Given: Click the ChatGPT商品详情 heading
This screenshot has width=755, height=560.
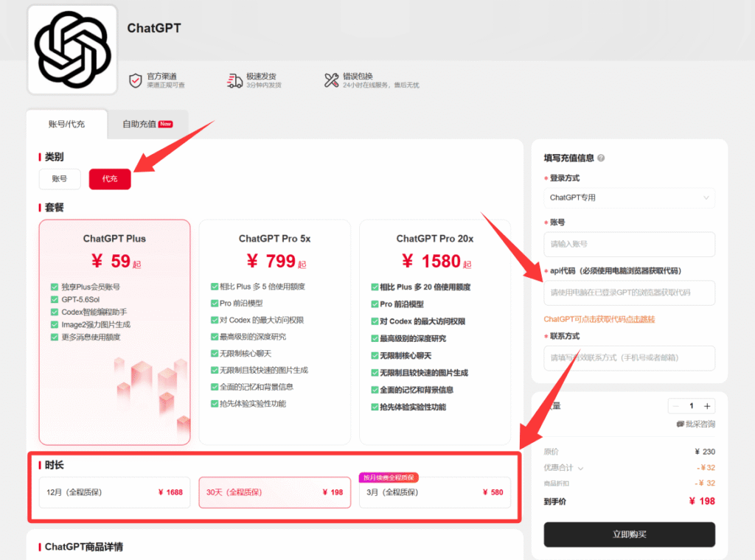Looking at the screenshot, I should pyautogui.click(x=84, y=547).
